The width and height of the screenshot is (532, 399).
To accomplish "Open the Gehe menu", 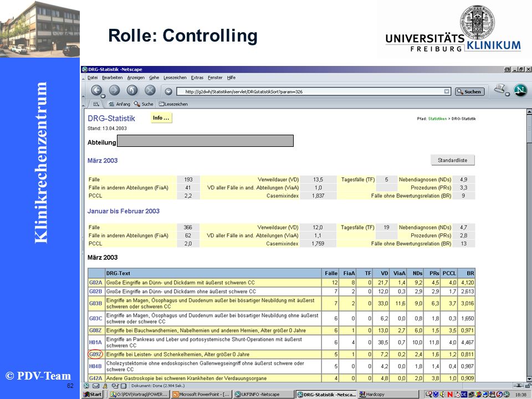I will point(154,78).
